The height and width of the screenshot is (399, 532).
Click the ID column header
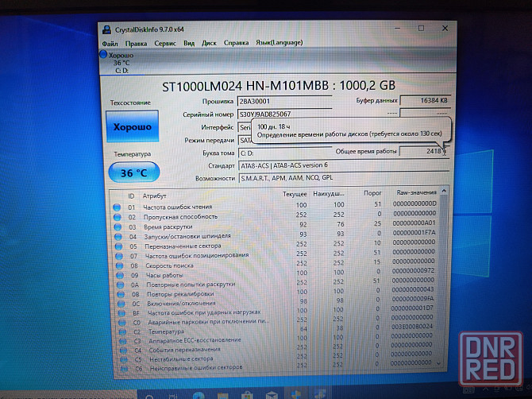131,196
